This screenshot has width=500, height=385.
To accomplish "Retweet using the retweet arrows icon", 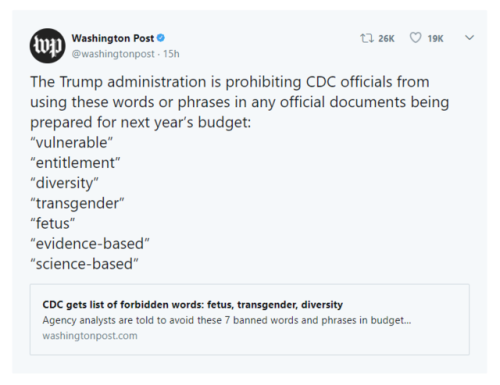I will pyautogui.click(x=366, y=38).
